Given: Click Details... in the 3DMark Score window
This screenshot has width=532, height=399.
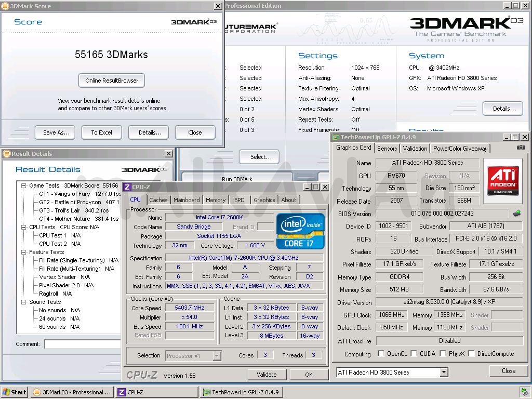Looking at the screenshot, I should click(149, 132).
